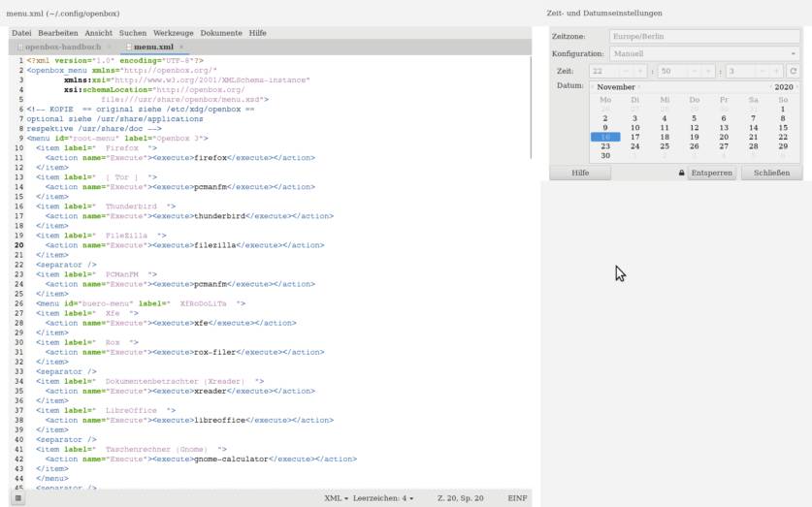The image size is (812, 507).
Task: Advance to next year after 2020
Action: 796,87
